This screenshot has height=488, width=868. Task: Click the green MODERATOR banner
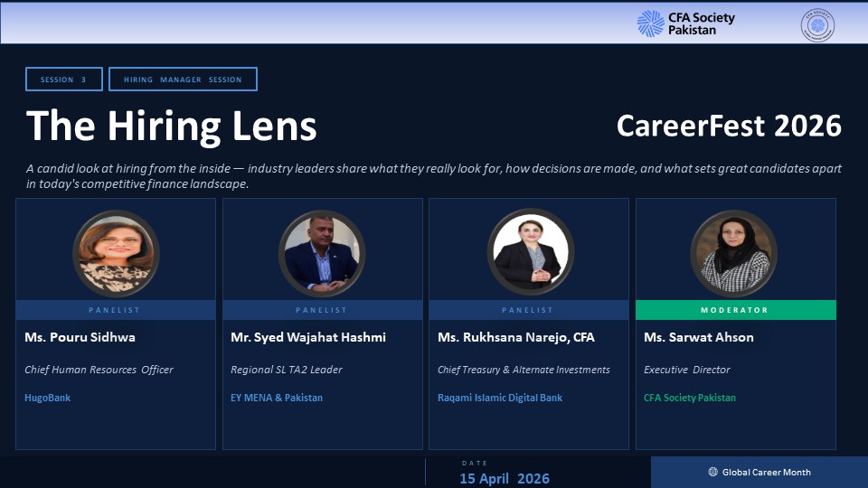[736, 310]
